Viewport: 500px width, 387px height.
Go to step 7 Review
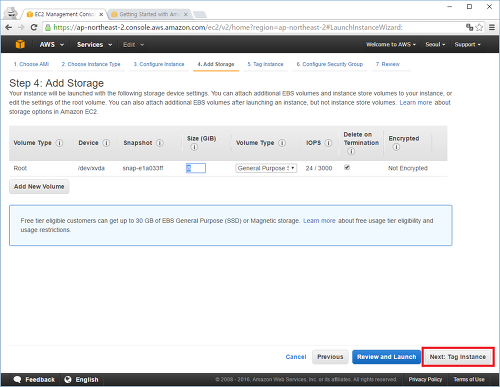388,64
